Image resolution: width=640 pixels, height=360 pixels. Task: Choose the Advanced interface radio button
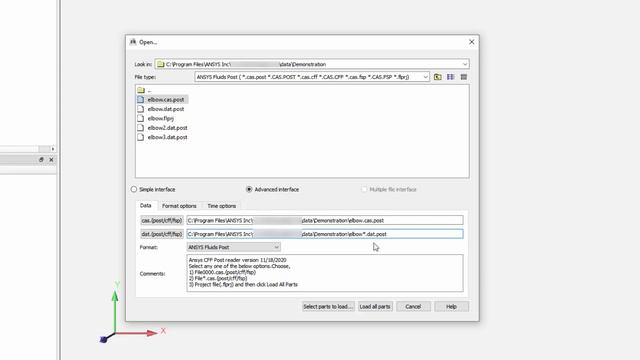pyautogui.click(x=249, y=189)
